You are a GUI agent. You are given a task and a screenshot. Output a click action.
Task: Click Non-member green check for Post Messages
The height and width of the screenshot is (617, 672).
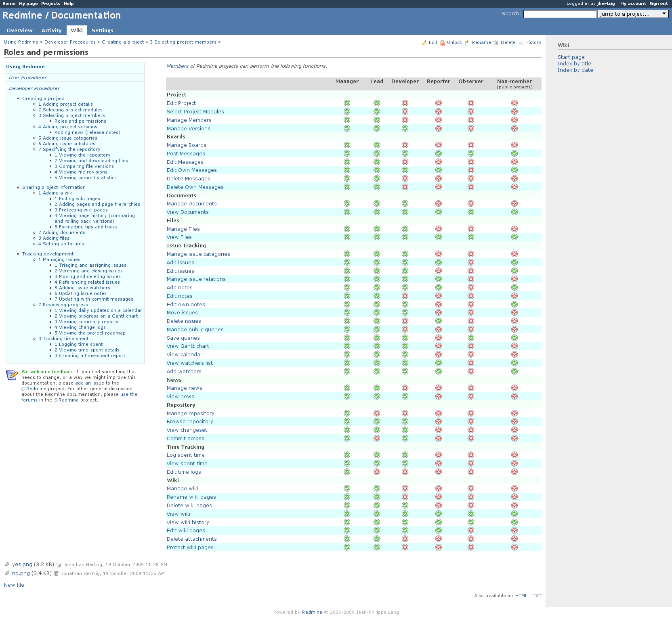[514, 153]
